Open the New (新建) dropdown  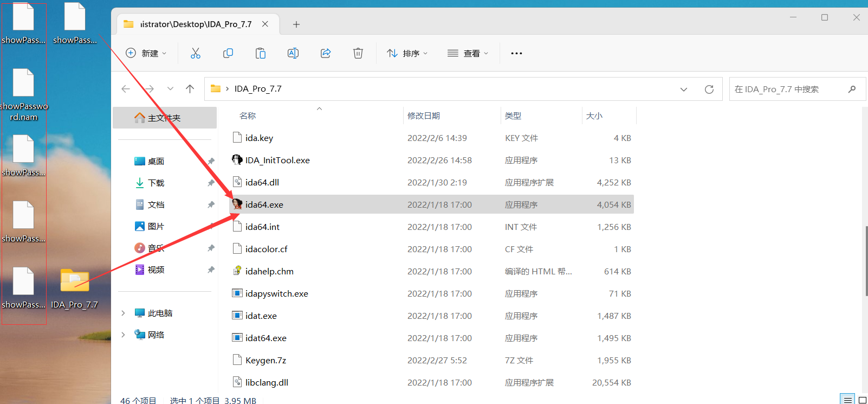click(146, 53)
